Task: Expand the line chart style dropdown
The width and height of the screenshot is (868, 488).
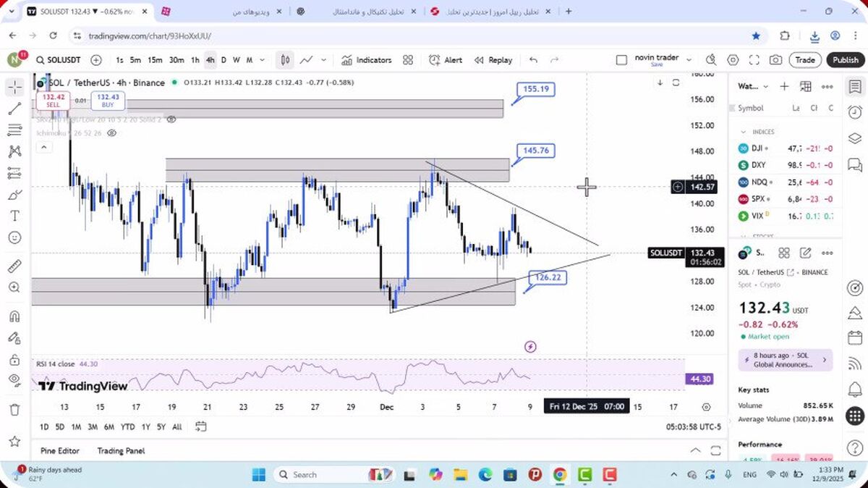Action: click(x=324, y=60)
